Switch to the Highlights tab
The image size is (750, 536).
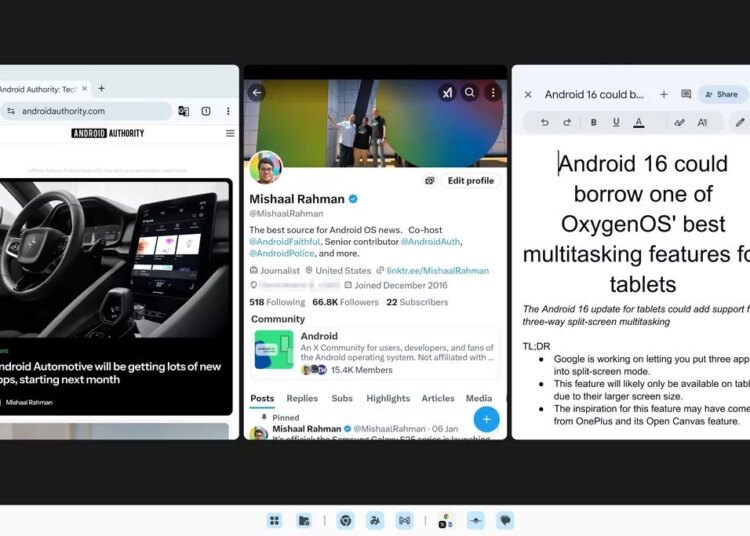[x=388, y=398]
